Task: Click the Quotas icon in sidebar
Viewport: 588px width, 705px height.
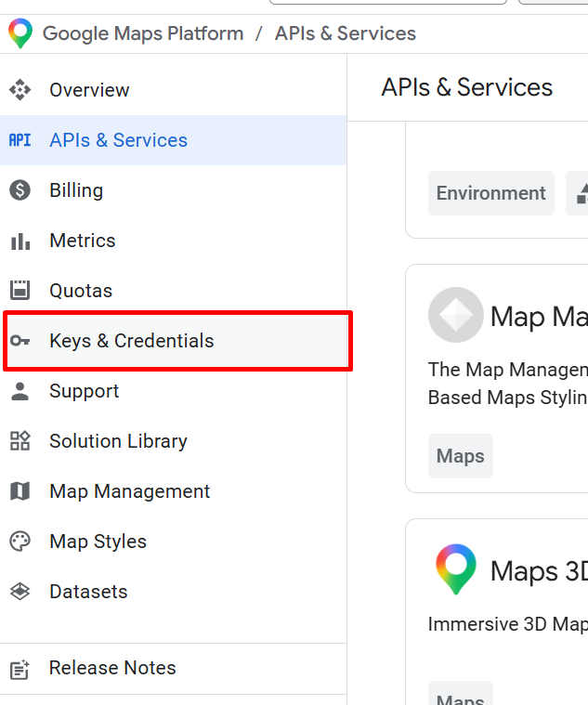Action: point(20,291)
